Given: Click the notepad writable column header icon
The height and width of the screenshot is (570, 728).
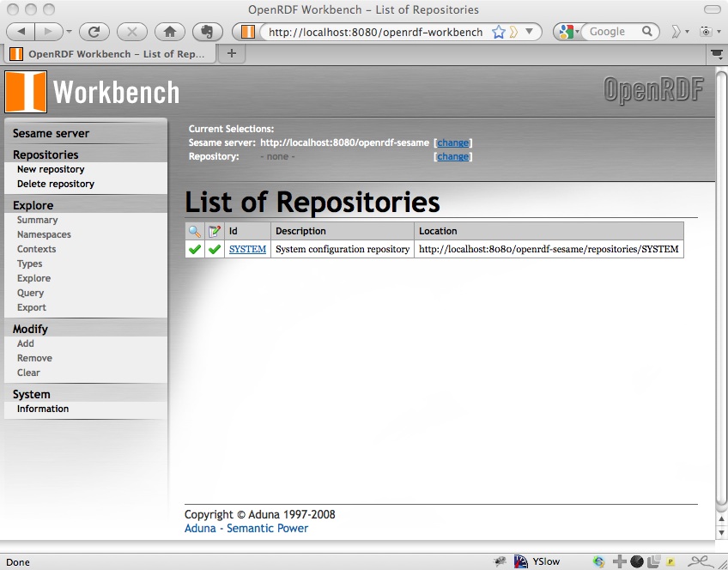Looking at the screenshot, I should [215, 231].
